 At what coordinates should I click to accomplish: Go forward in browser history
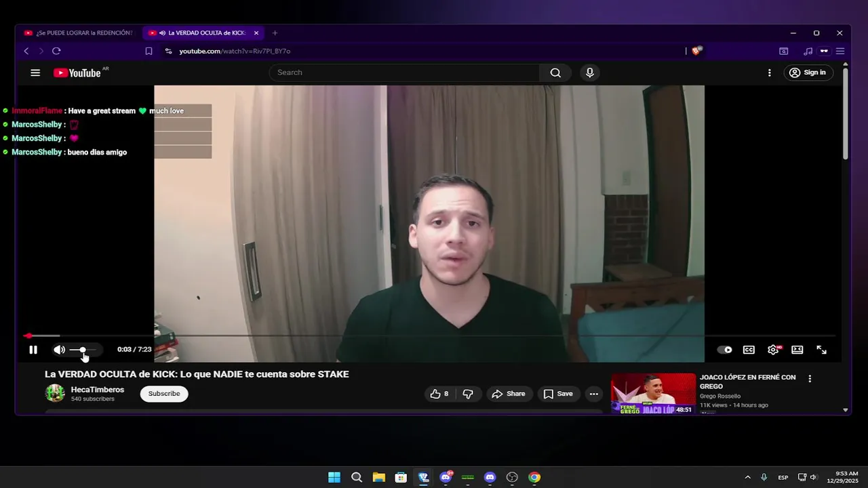(x=41, y=51)
